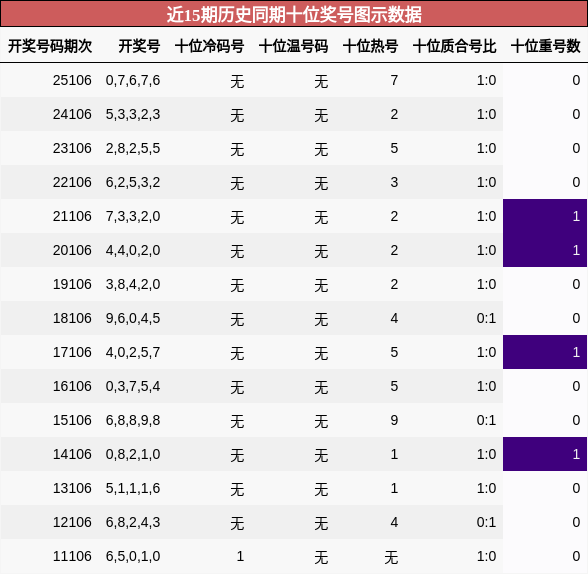Click purple repeat-count cell in row 17106
The width and height of the screenshot is (588, 574).
(545, 352)
